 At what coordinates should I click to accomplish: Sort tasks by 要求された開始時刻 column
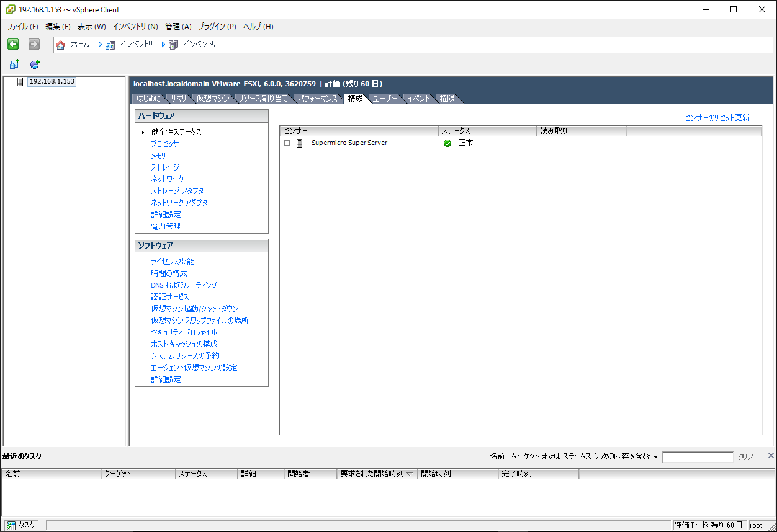click(x=377, y=474)
